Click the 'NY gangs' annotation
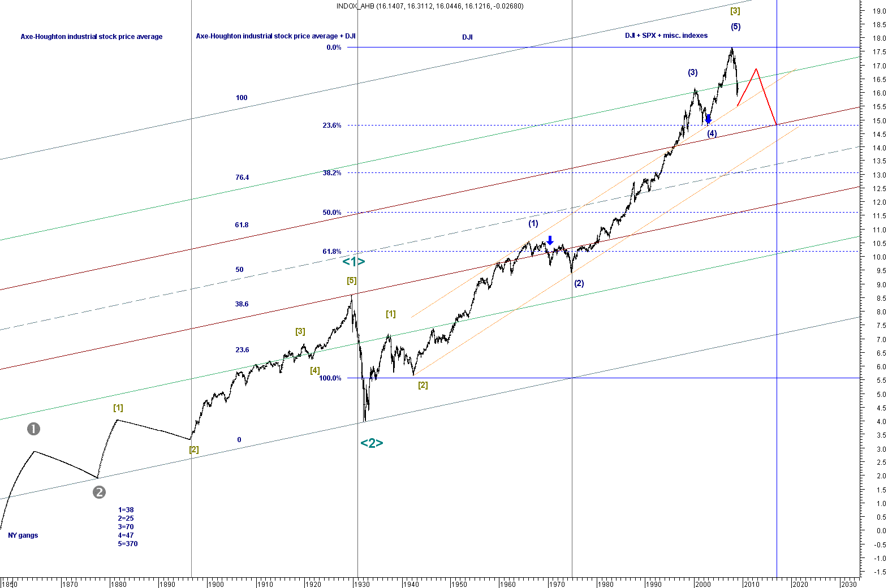888x588 pixels. click(23, 535)
